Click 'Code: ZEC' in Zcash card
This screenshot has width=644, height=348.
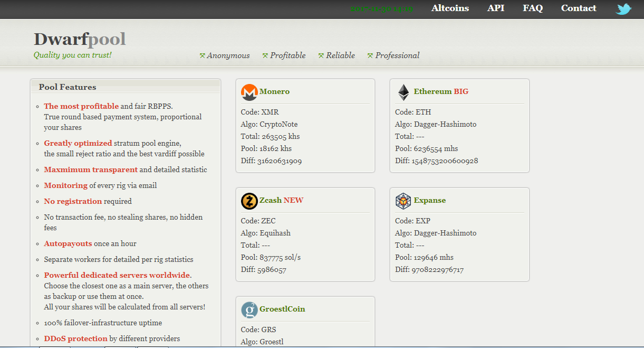[258, 221]
